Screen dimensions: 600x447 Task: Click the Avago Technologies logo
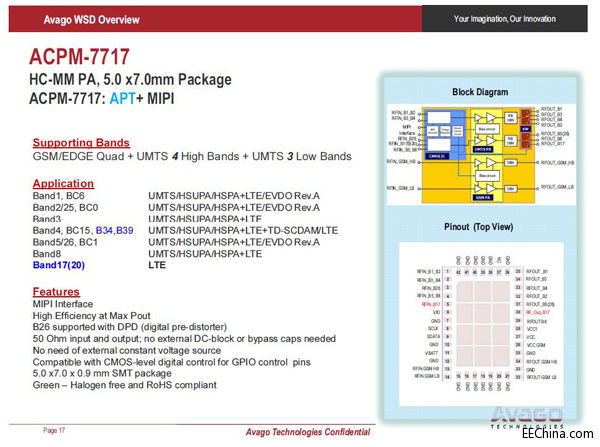click(527, 418)
